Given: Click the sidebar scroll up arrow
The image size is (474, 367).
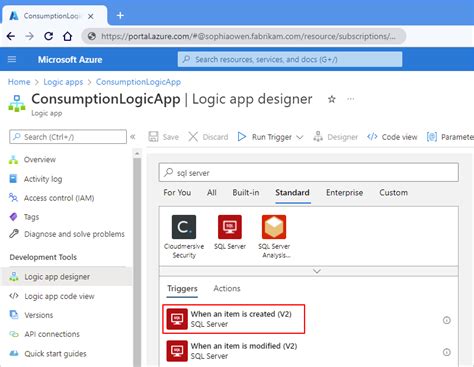Looking at the screenshot, I should point(137,154).
